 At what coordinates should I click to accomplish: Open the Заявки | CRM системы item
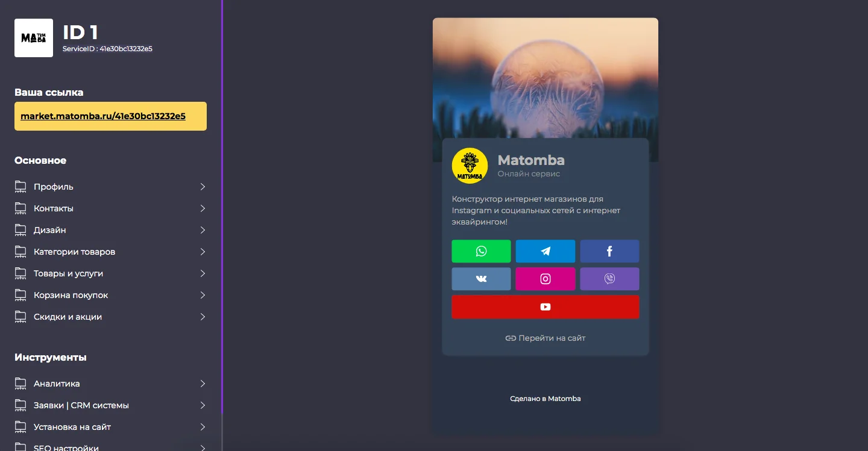[x=111, y=405]
